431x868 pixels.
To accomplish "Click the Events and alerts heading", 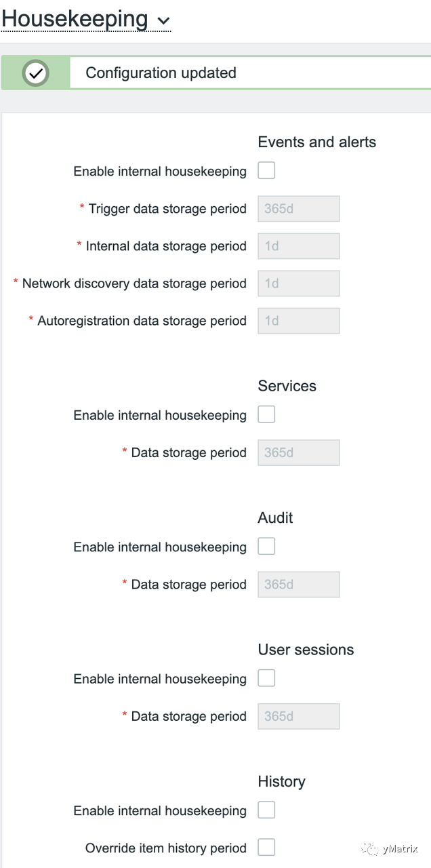I will [316, 142].
